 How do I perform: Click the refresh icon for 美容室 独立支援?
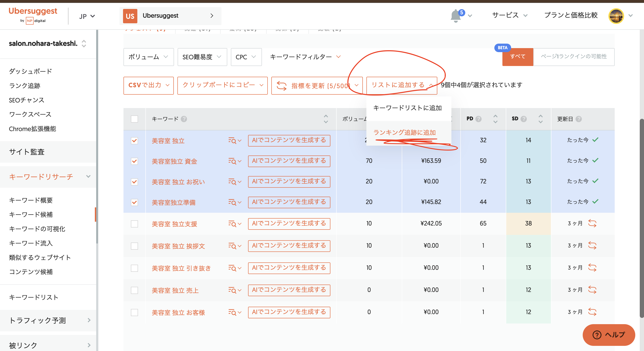tap(592, 223)
